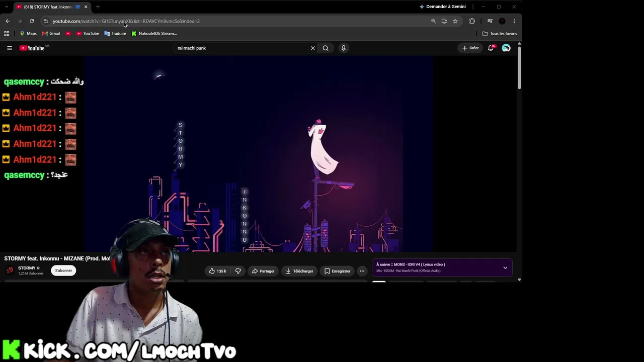This screenshot has height=362, width=644.
Task: Start voice search with the microphone
Action: click(344, 48)
